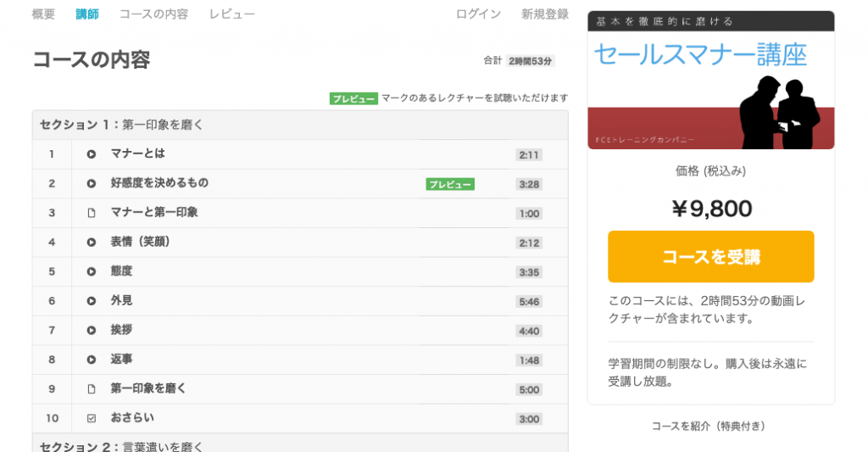Open lecture title 外見
The height and width of the screenshot is (452, 868).
coord(121,301)
